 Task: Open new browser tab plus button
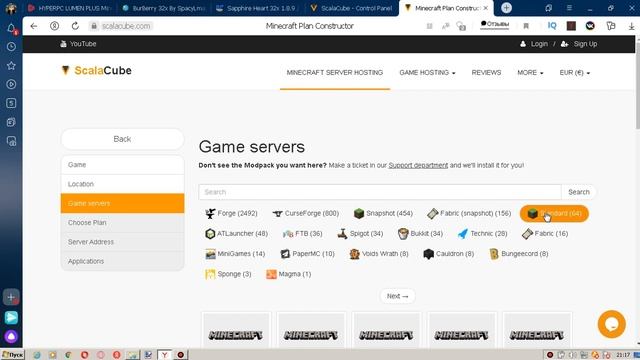click(x=506, y=8)
